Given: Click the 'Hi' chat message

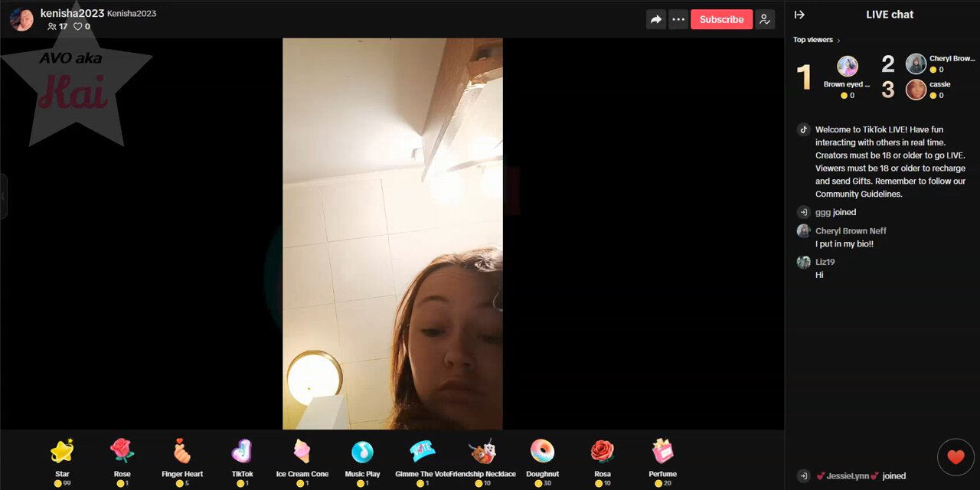Looking at the screenshot, I should (819, 275).
